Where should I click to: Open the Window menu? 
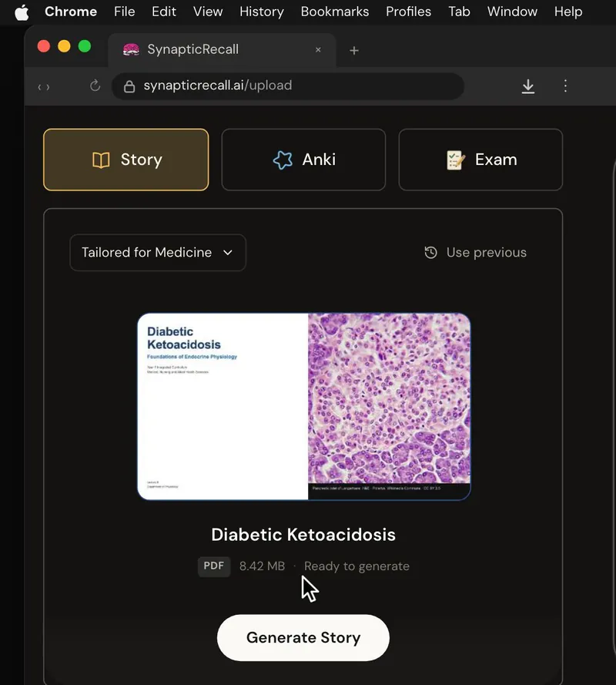[512, 12]
